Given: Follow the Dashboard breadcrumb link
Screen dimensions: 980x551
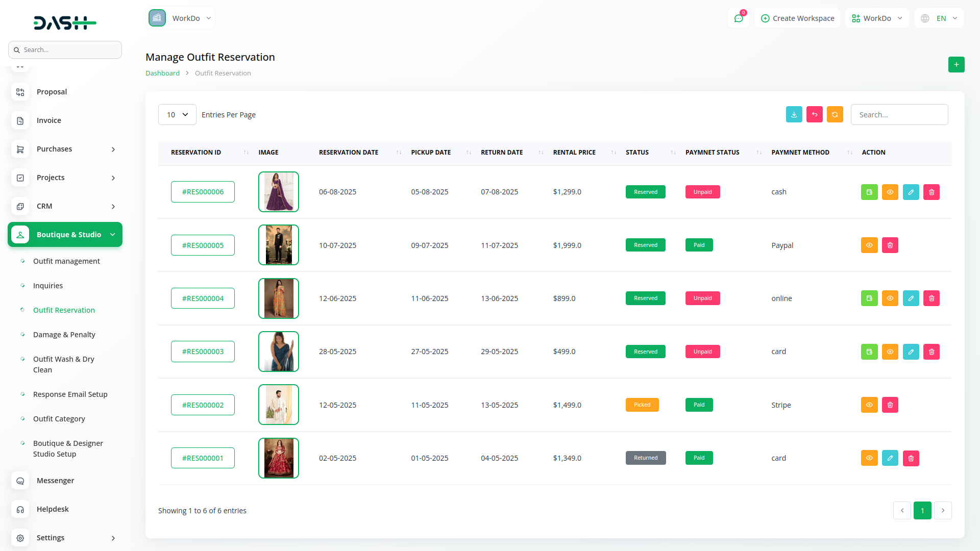Looking at the screenshot, I should 162,73.
